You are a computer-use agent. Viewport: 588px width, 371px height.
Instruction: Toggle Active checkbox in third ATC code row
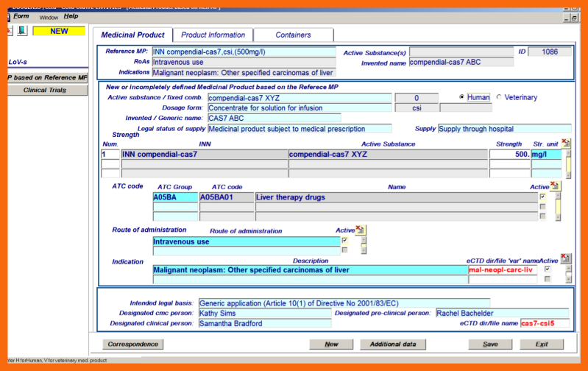(542, 216)
